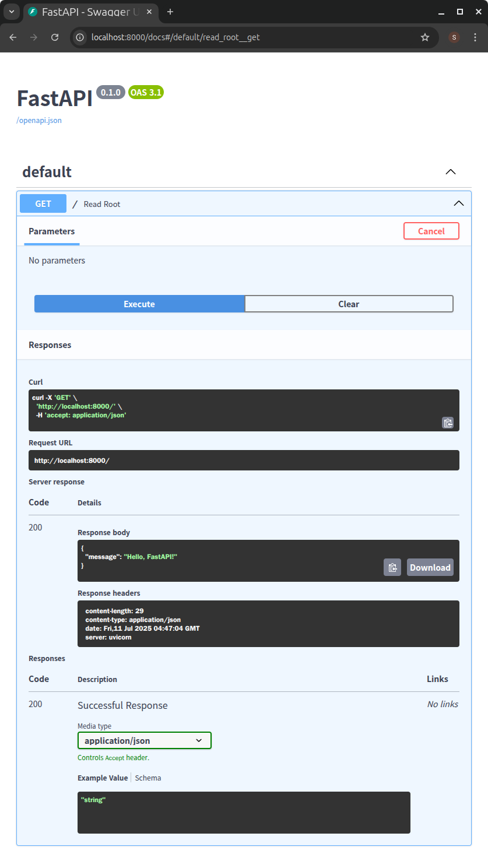Execute the request
Viewport: 488px width, 868px height.
click(139, 304)
